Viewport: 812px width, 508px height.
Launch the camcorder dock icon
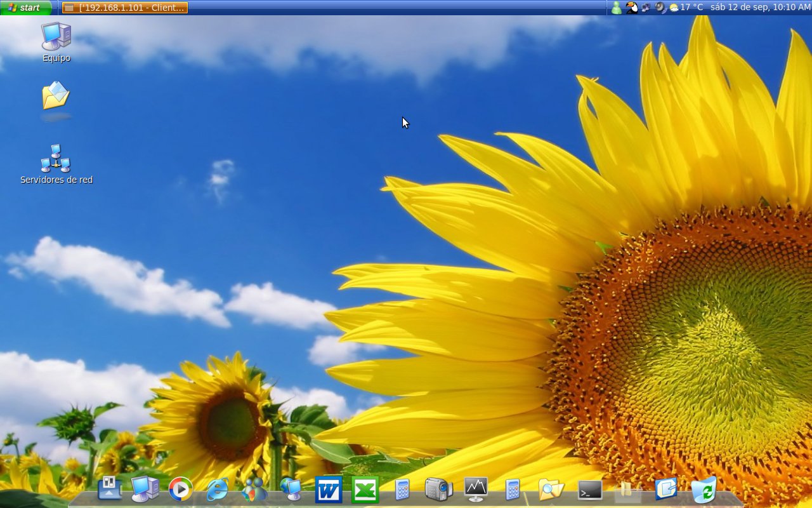(438, 489)
